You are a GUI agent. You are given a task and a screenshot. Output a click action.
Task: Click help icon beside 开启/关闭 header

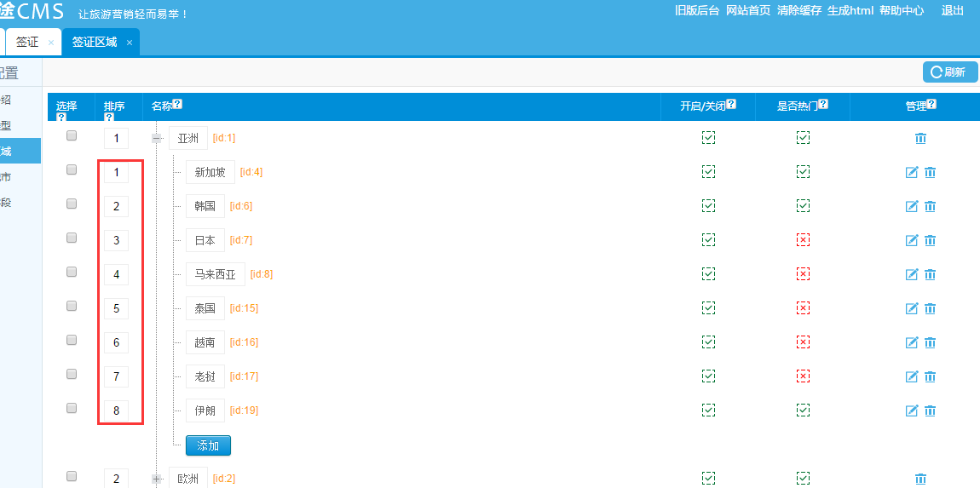pos(731,105)
